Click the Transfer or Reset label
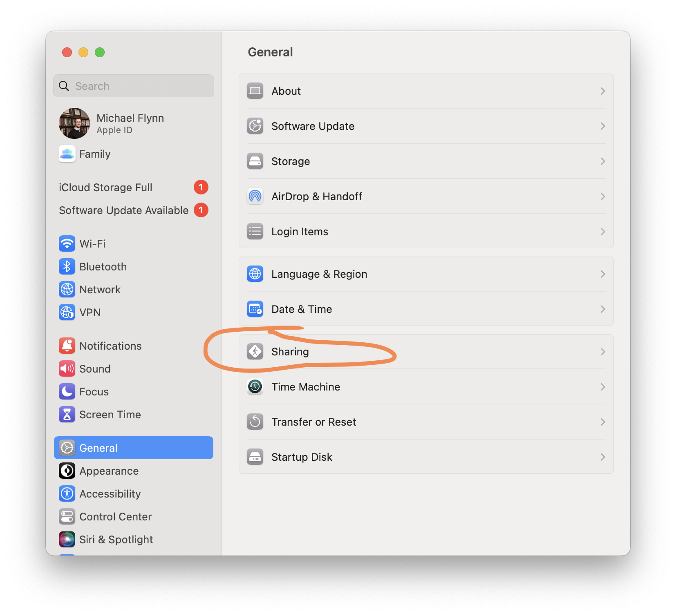The width and height of the screenshot is (676, 616). 314,422
